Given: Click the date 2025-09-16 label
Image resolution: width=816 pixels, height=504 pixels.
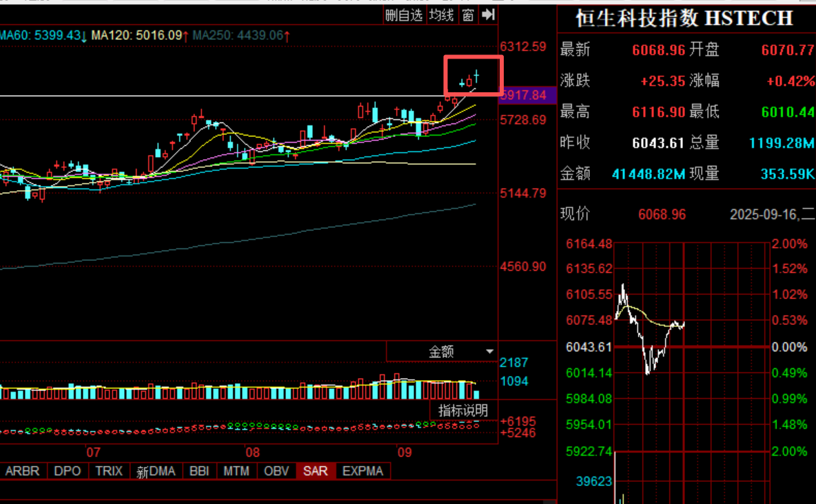Looking at the screenshot, I should tap(764, 214).
